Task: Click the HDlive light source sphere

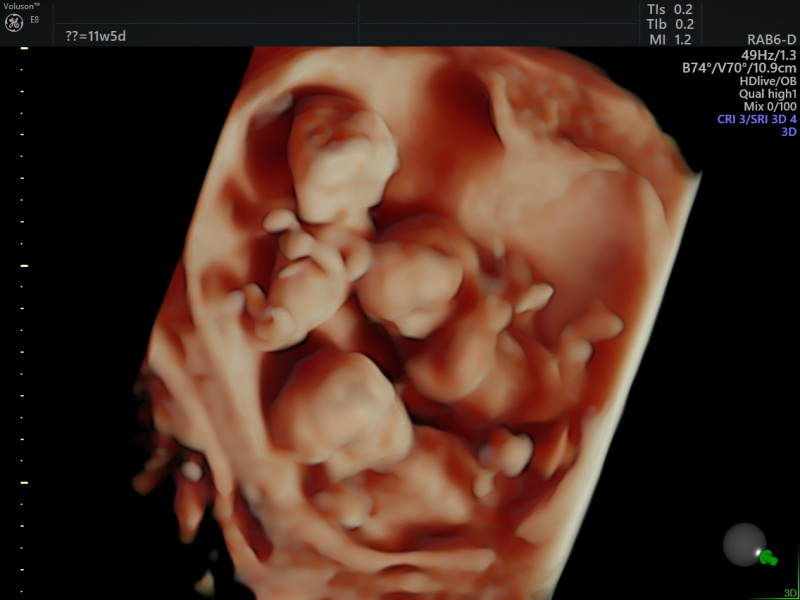Action: tap(743, 545)
